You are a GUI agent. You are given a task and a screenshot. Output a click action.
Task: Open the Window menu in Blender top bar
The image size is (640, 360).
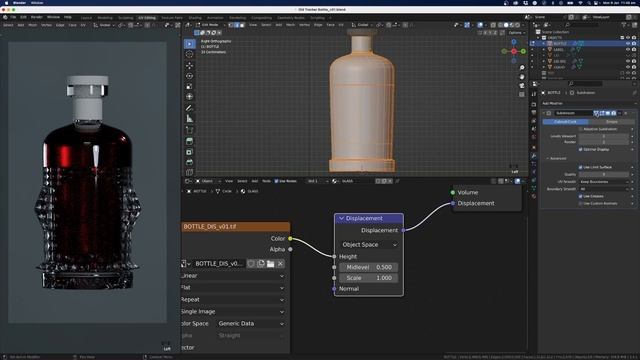[53, 17]
